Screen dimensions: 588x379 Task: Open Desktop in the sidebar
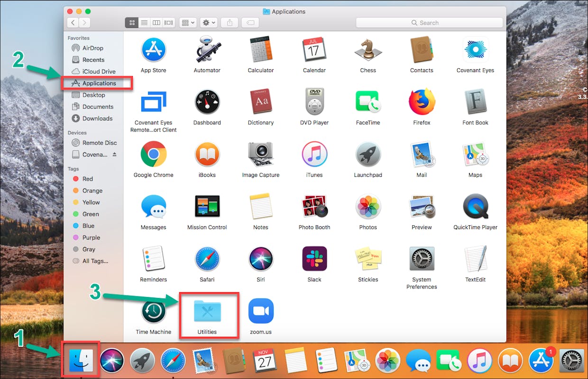(x=93, y=95)
